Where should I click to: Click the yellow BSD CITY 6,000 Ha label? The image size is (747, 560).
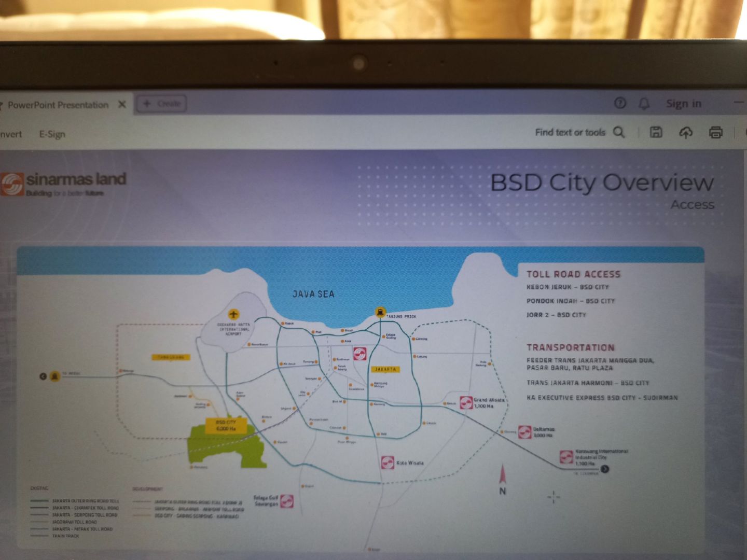coord(226,425)
